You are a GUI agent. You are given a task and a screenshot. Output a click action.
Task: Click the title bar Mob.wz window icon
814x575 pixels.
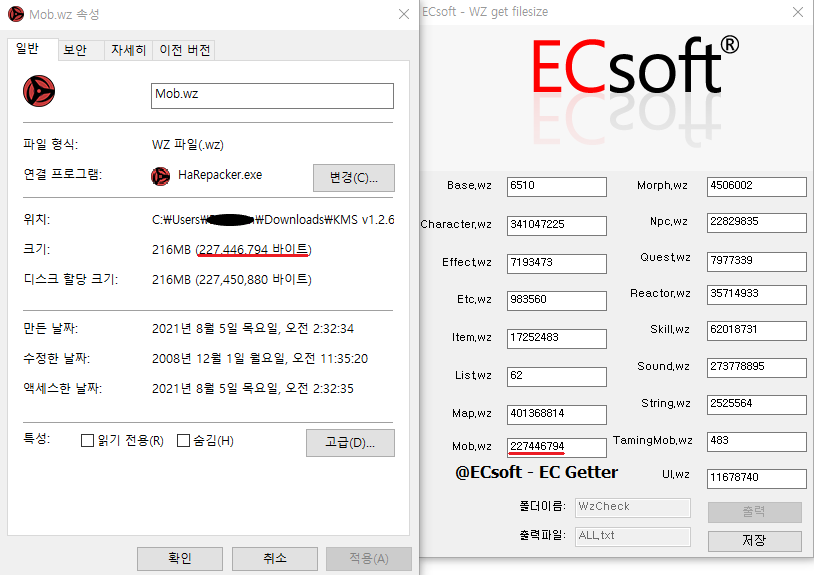[16, 14]
